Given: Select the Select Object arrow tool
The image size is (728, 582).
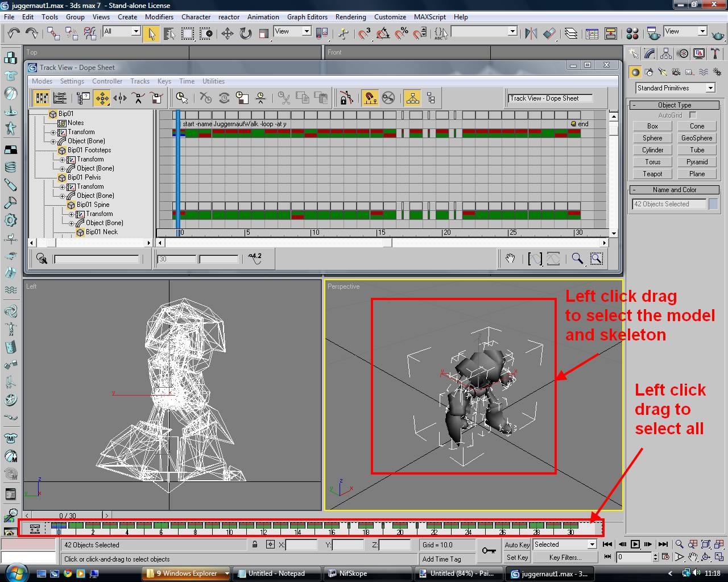Looking at the screenshot, I should tap(151, 34).
